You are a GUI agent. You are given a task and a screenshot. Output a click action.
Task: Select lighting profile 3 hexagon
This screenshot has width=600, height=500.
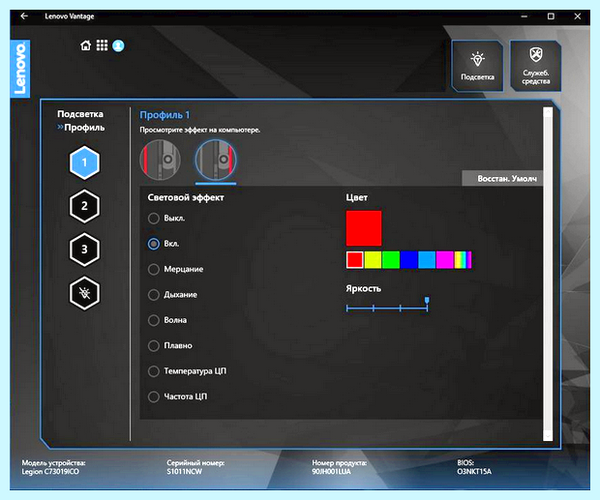coord(85,249)
